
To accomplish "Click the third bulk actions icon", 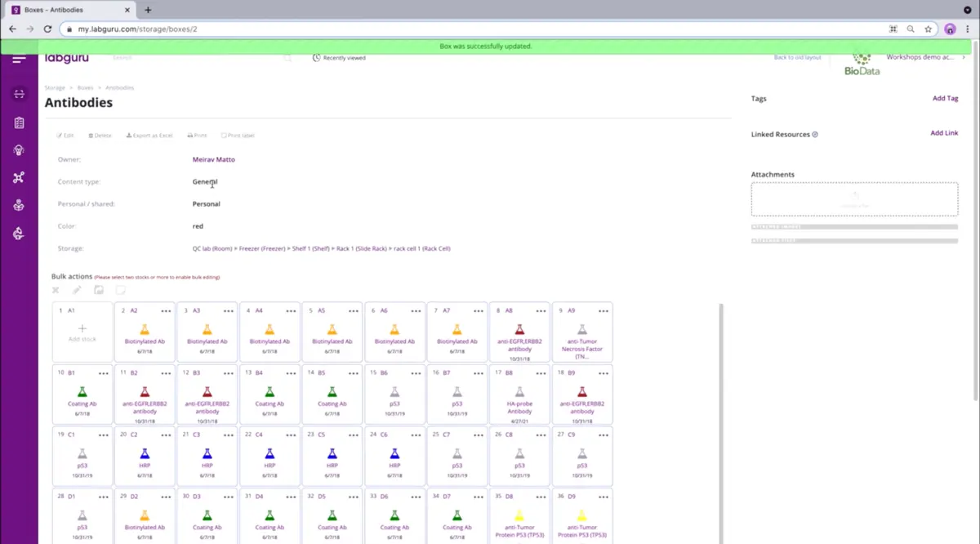I will (x=99, y=290).
